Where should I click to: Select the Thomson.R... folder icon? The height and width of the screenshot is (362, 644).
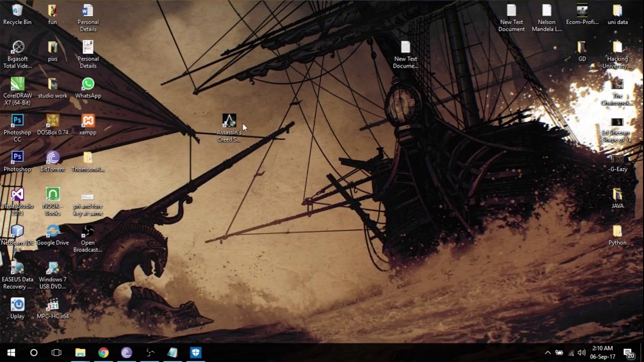88,161
